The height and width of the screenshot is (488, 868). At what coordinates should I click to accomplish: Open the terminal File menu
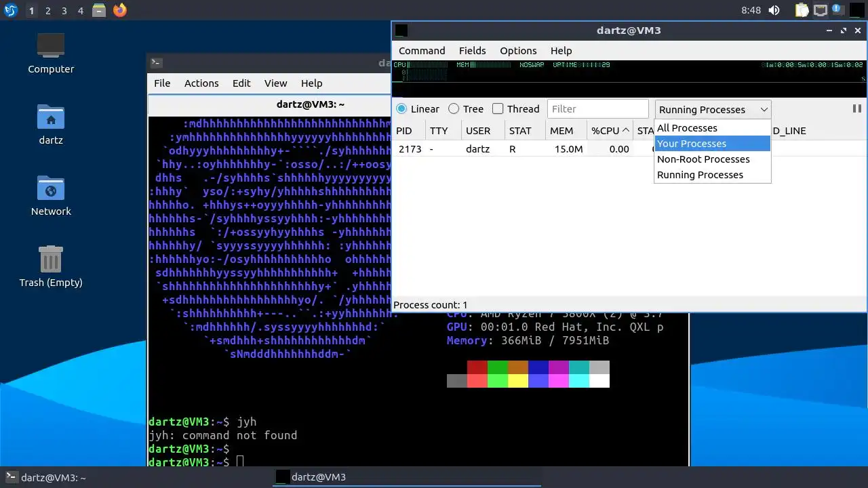click(162, 83)
